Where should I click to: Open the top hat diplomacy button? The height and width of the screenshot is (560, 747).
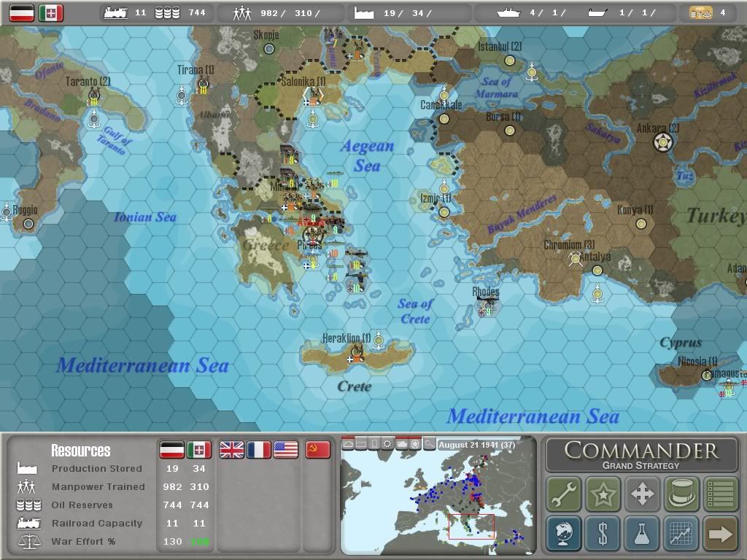tap(681, 494)
